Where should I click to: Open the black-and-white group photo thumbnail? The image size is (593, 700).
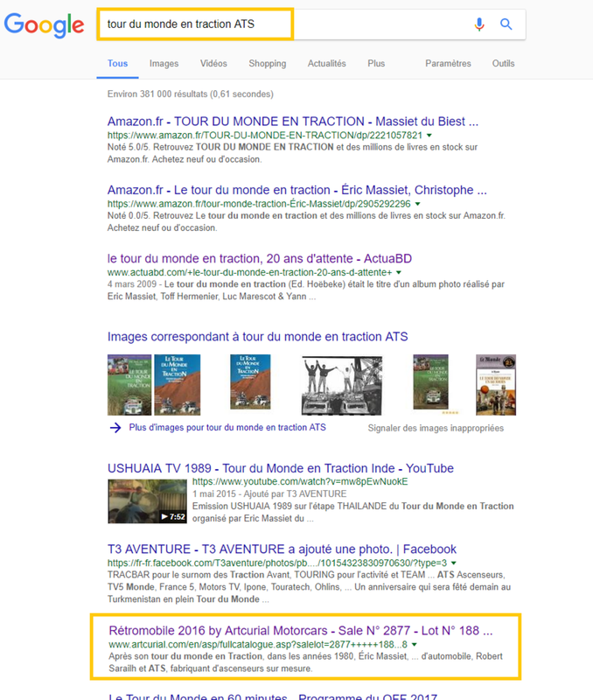tap(342, 385)
